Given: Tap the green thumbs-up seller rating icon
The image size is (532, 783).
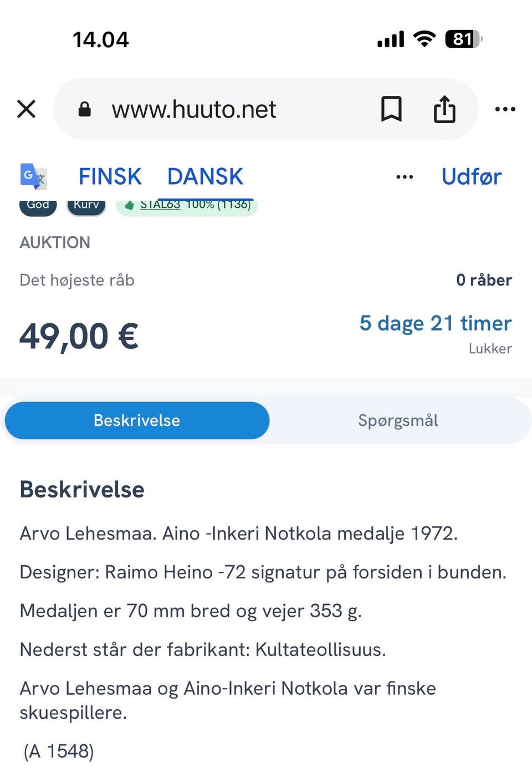Looking at the screenshot, I should coord(130,205).
